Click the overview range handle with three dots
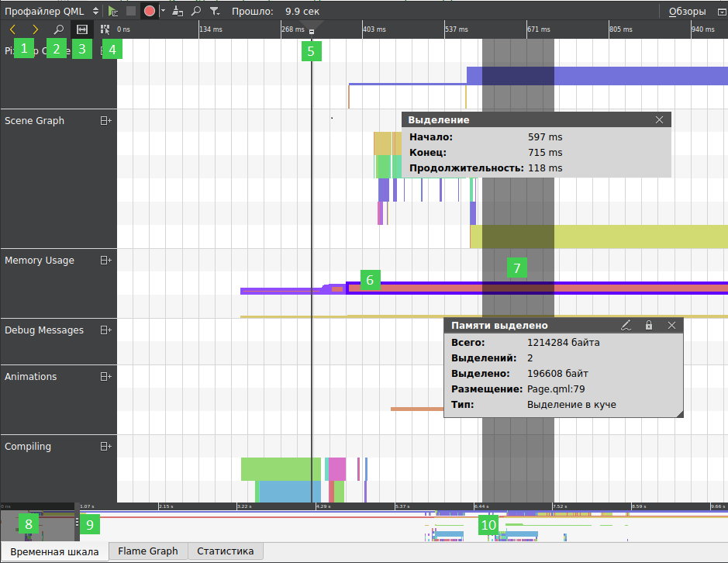728x563 pixels. click(77, 522)
